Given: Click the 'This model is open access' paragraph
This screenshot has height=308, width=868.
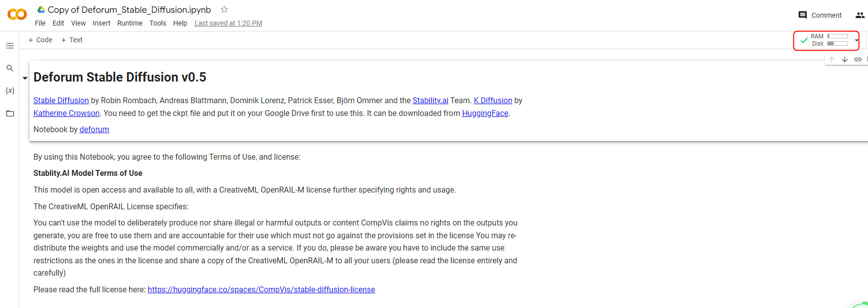Looking at the screenshot, I should [x=244, y=190].
